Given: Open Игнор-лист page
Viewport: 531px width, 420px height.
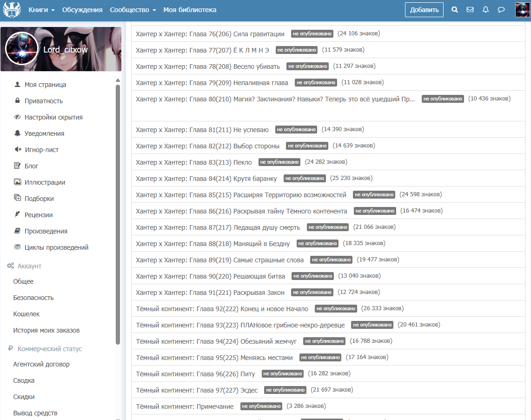Looking at the screenshot, I should point(42,150).
